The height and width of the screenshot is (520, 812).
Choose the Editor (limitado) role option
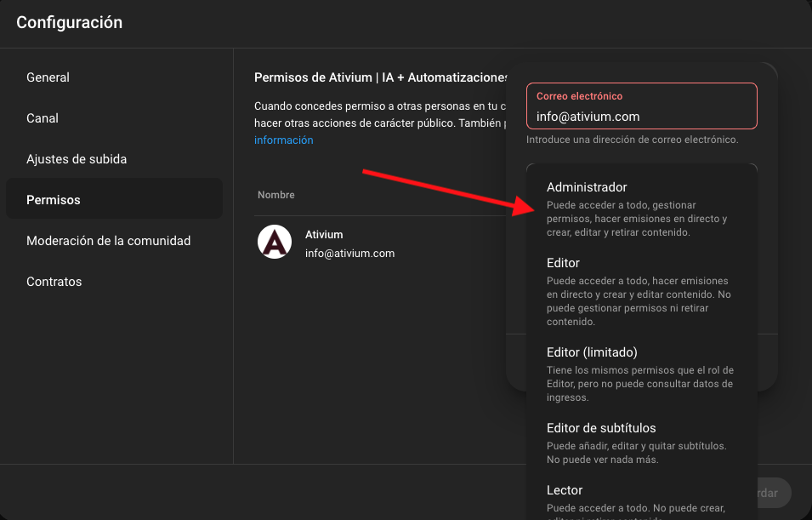coord(642,374)
